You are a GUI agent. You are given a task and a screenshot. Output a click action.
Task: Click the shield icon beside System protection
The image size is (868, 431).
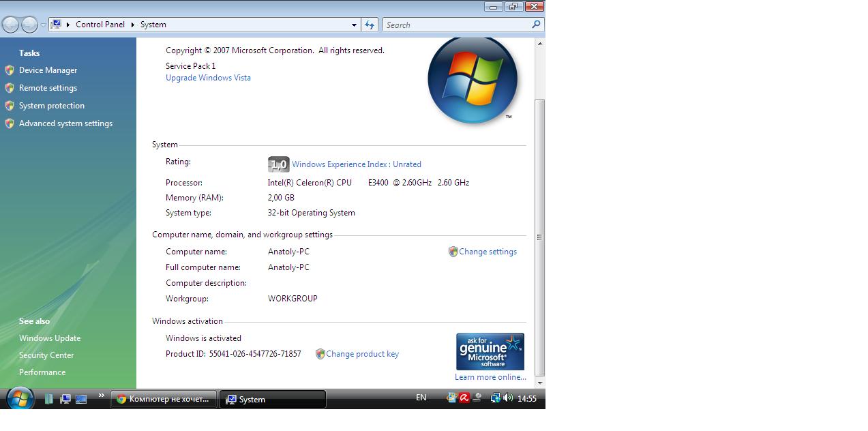point(10,106)
